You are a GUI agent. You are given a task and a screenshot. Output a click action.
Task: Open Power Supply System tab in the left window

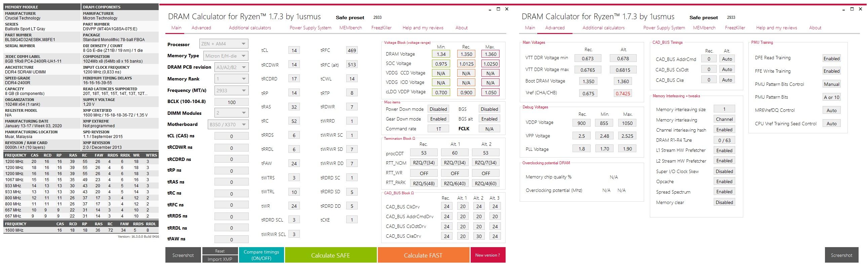pos(310,28)
